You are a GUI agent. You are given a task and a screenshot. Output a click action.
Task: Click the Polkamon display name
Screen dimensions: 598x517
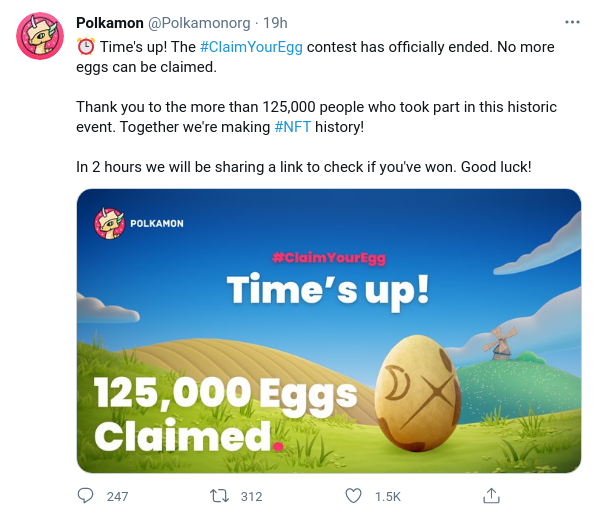[x=110, y=23]
